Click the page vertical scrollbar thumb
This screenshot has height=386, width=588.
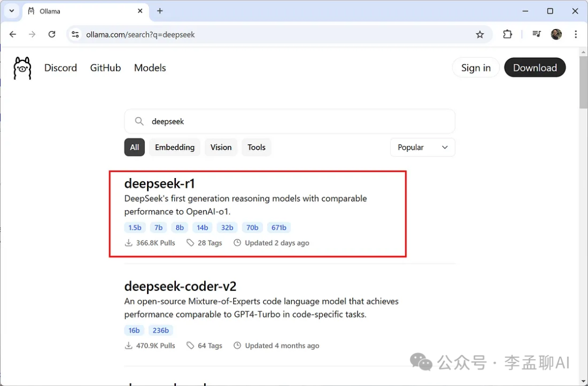584,82
